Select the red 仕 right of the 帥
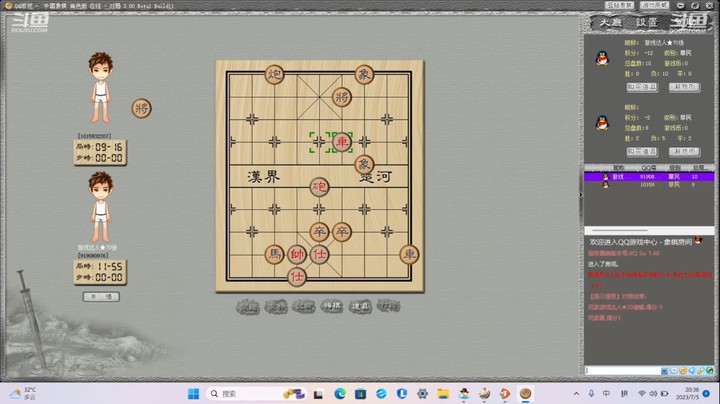Screen dimensions: 720x404 point(319,254)
